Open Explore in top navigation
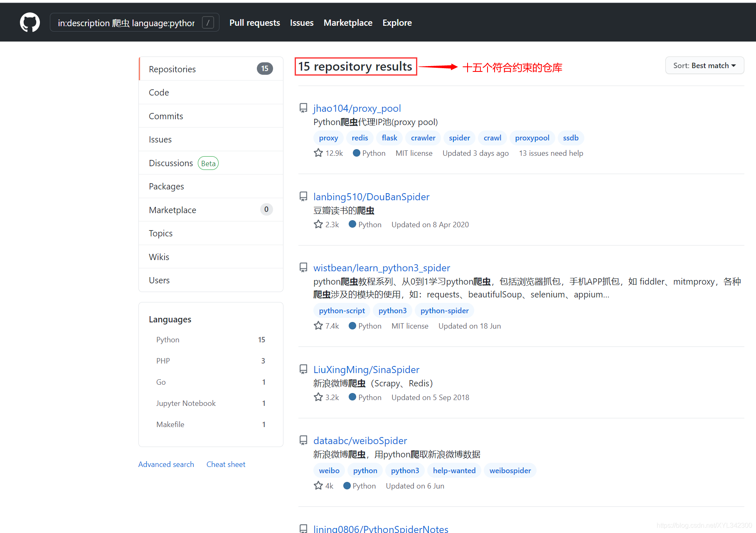 point(397,23)
